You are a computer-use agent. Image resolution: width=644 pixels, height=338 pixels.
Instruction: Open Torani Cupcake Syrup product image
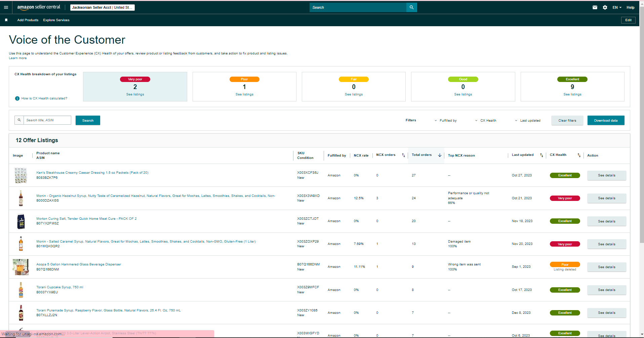point(21,290)
